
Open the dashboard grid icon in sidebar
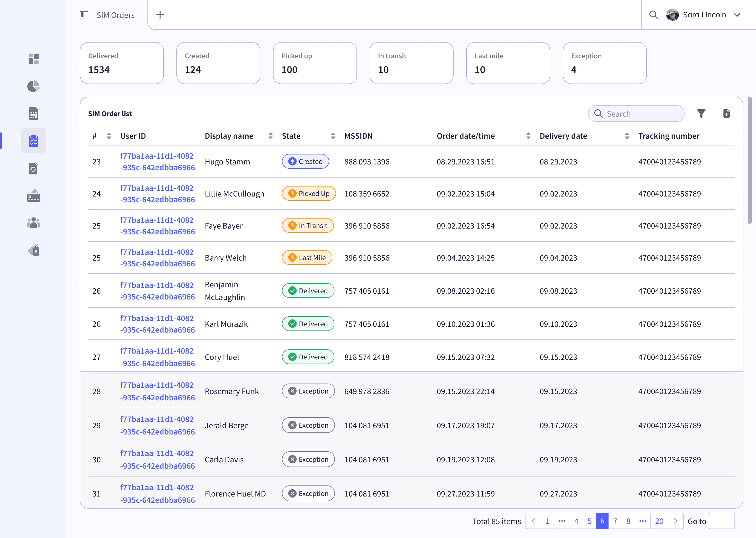(x=33, y=59)
